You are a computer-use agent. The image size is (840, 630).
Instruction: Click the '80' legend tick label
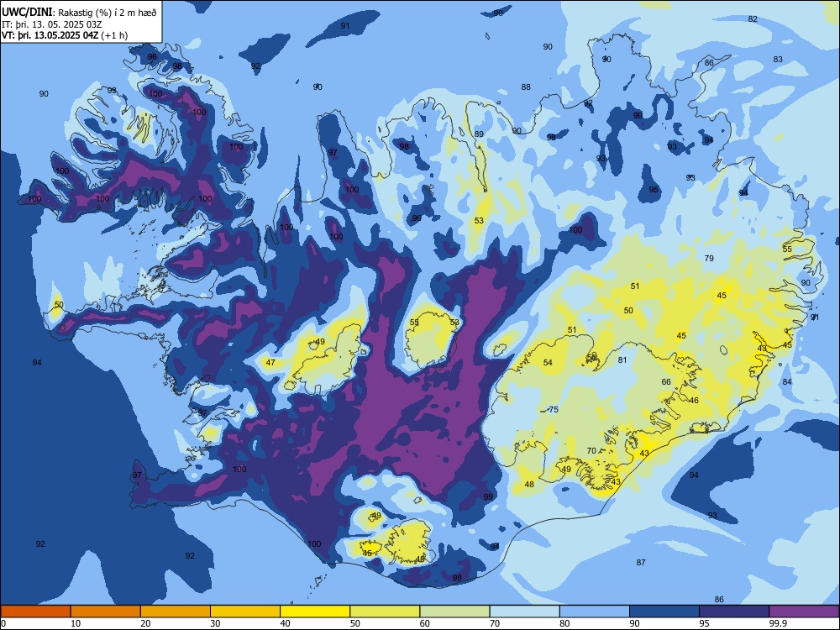click(x=564, y=623)
